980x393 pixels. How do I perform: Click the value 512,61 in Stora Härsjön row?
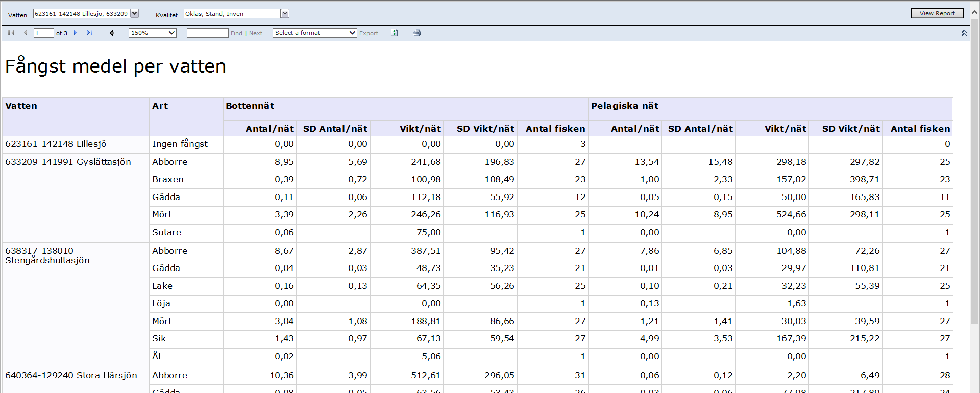pos(426,375)
